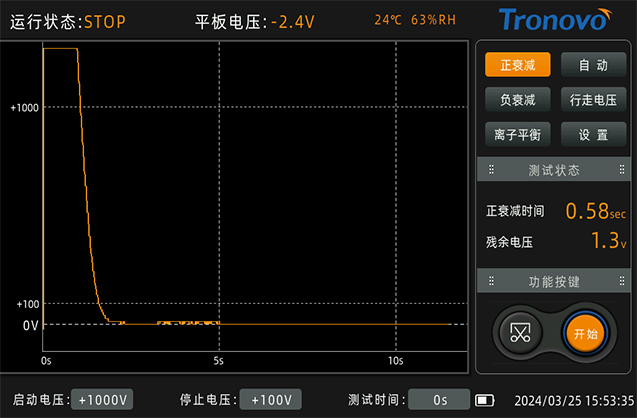Click the 功能按键 panel header

(x=554, y=281)
